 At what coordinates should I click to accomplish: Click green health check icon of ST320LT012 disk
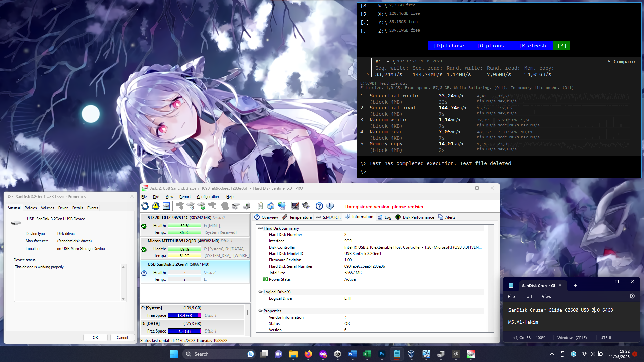coord(144,226)
